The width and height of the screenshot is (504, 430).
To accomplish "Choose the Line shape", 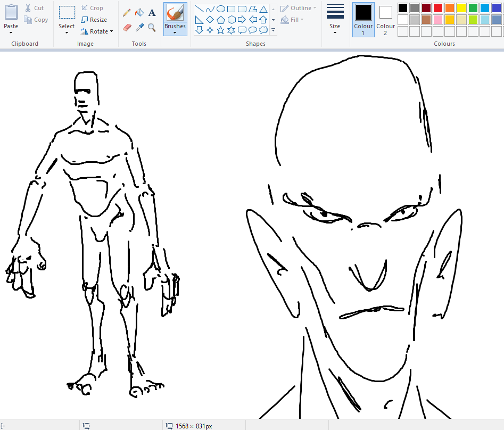I will (x=199, y=9).
